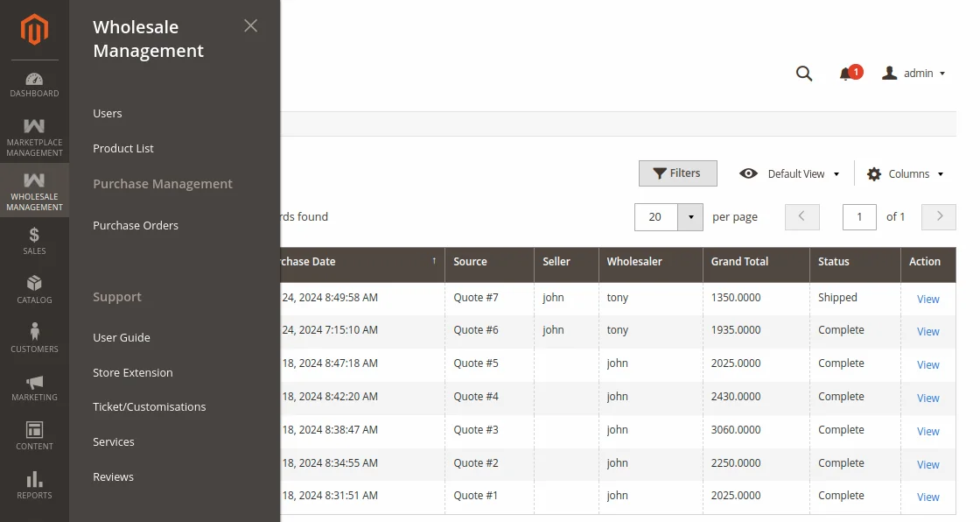Click the Filters button

coord(677,173)
